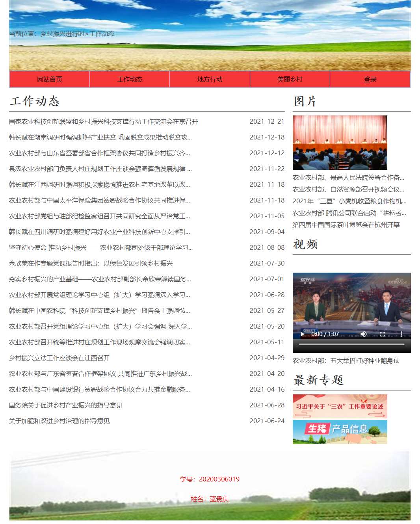
Task: Open the 农业农村部召开党组理论学习中心组 article
Action: click(100, 327)
